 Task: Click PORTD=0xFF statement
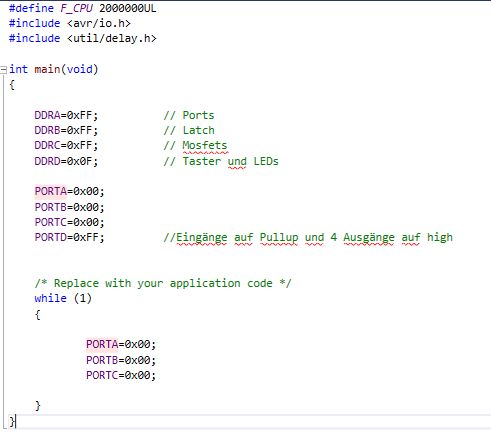point(69,237)
